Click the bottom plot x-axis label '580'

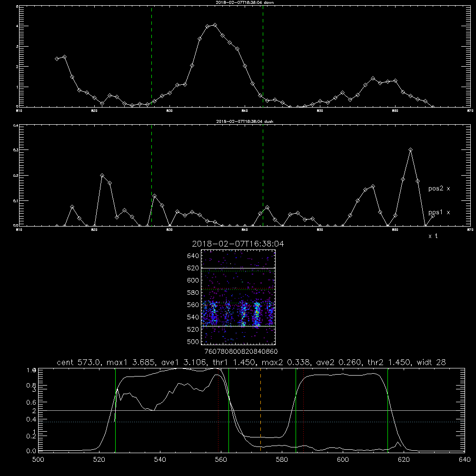282,460
